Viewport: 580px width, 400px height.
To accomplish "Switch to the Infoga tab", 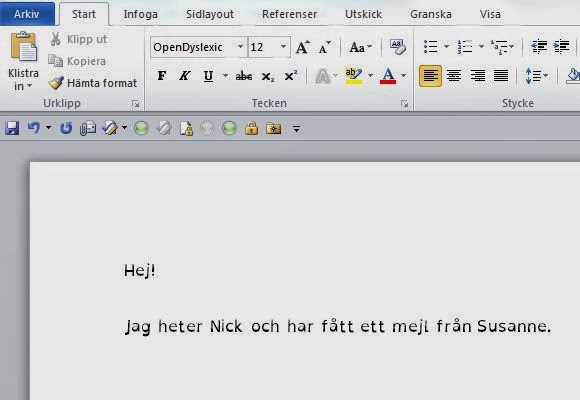I will [141, 14].
